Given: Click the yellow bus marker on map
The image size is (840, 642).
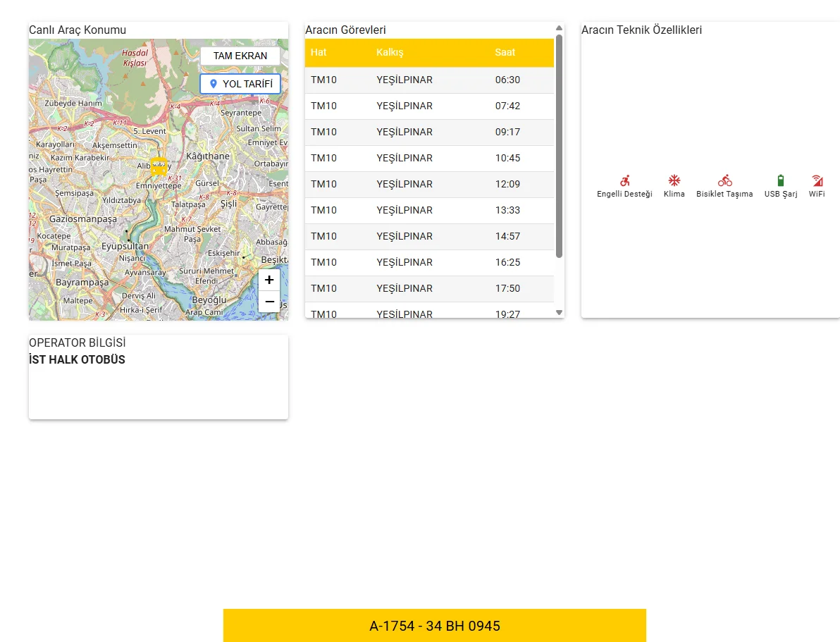Looking at the screenshot, I should [159, 167].
